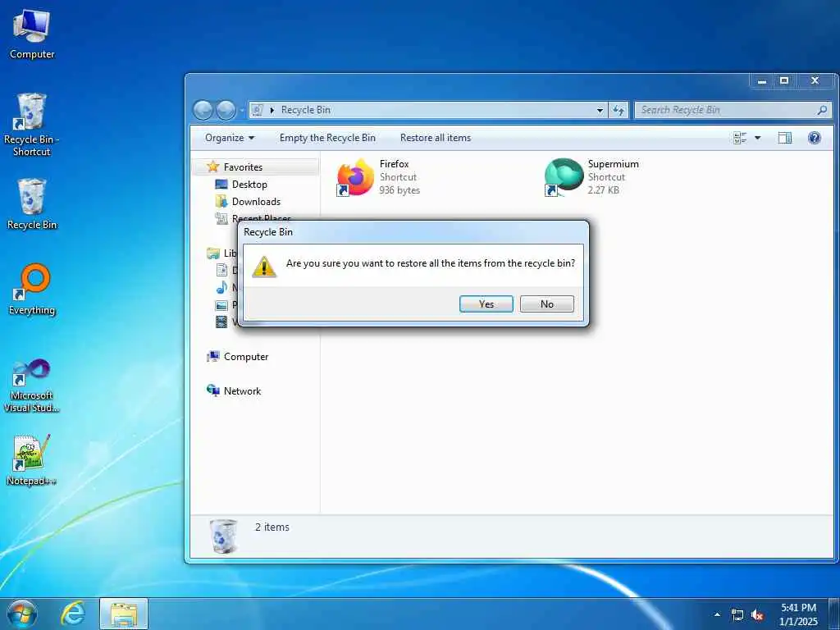Click the network tray icon
Screen dimensions: 840x630
pos(737,615)
